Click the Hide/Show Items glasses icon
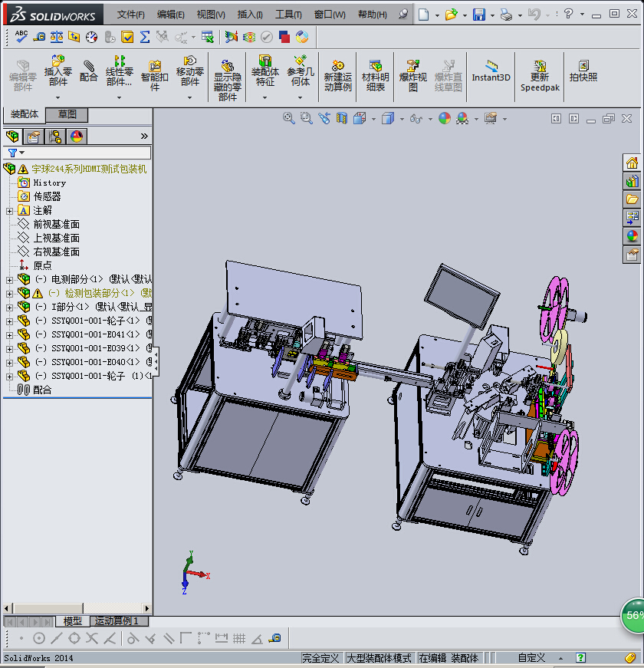The height and width of the screenshot is (668, 644). click(416, 118)
